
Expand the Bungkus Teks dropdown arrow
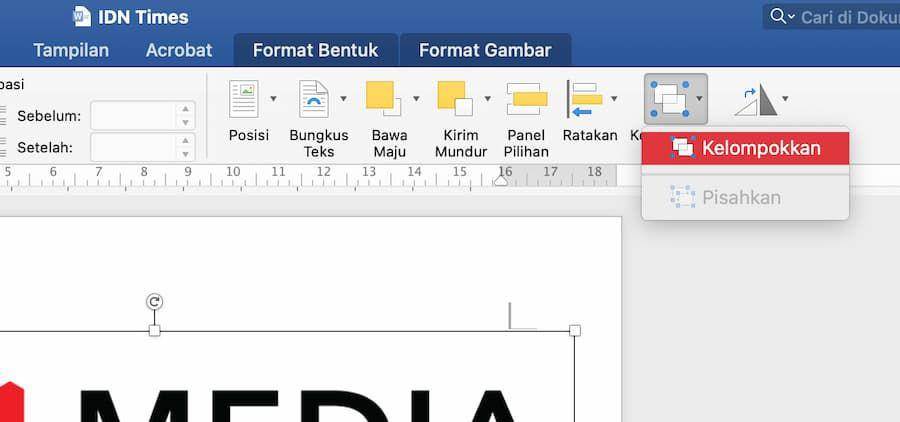343,99
